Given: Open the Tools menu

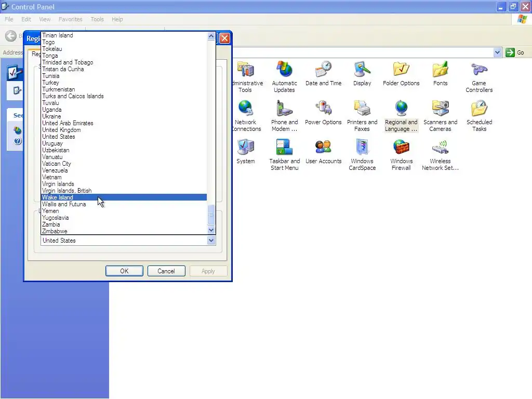Looking at the screenshot, I should point(97,19).
